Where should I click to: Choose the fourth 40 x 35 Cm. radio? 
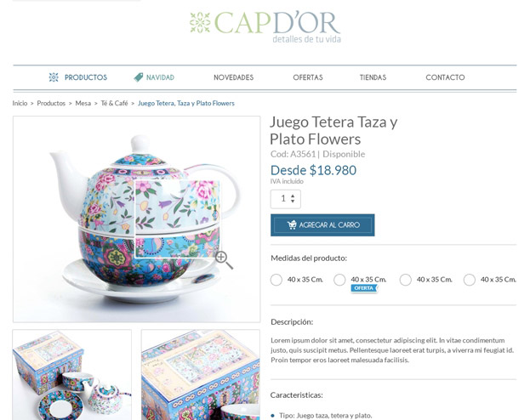tap(469, 280)
